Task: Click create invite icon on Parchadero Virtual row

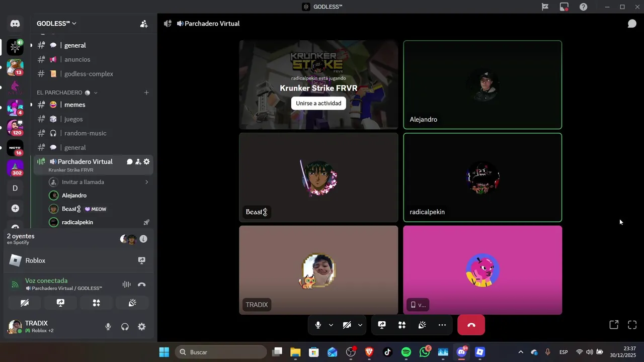Action: tap(138, 162)
